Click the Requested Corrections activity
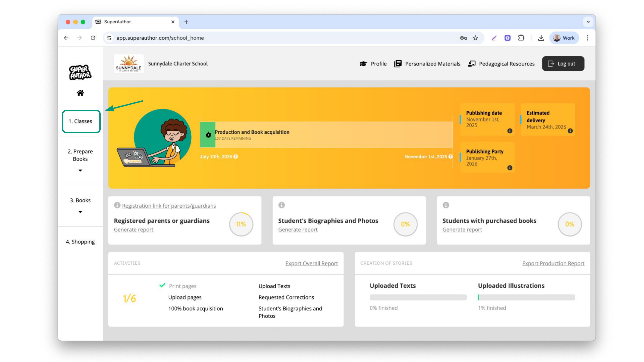Viewport: 644px width, 362px height. click(286, 297)
